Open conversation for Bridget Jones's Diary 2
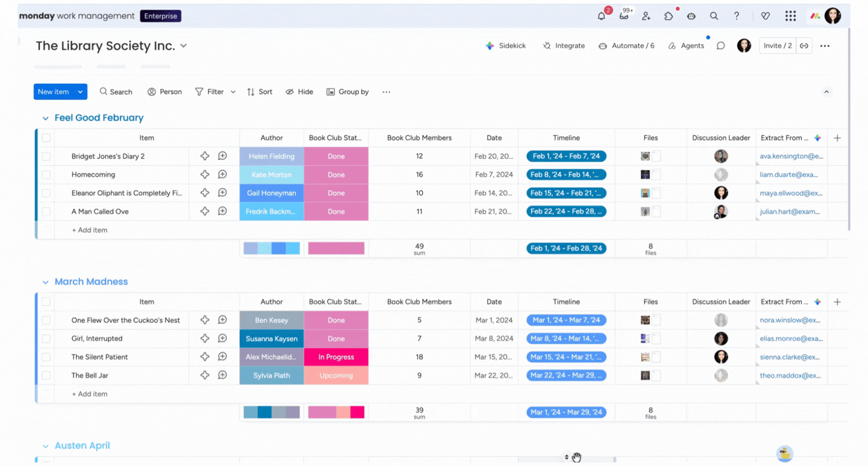The width and height of the screenshot is (868, 466). click(222, 156)
